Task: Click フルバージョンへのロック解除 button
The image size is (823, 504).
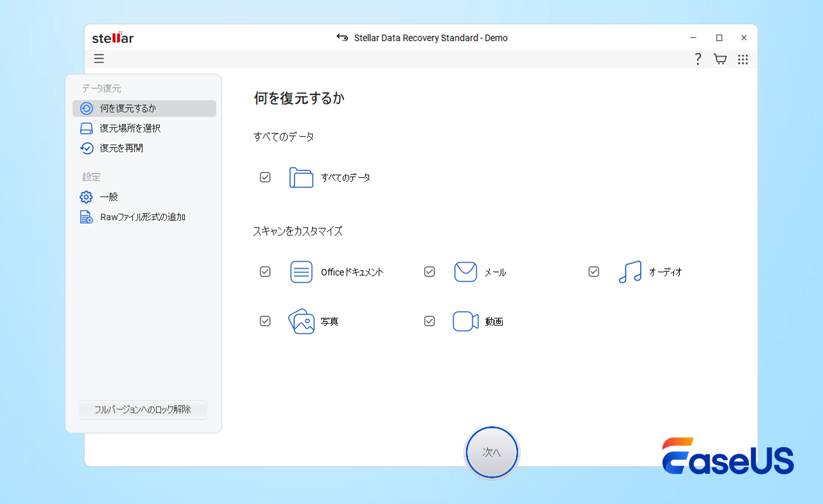Action: pos(143,410)
